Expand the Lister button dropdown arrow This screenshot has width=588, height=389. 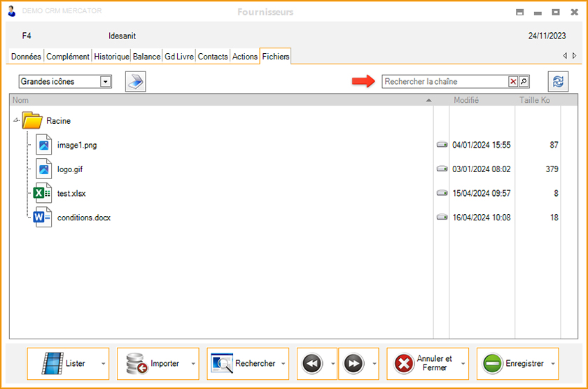point(104,364)
